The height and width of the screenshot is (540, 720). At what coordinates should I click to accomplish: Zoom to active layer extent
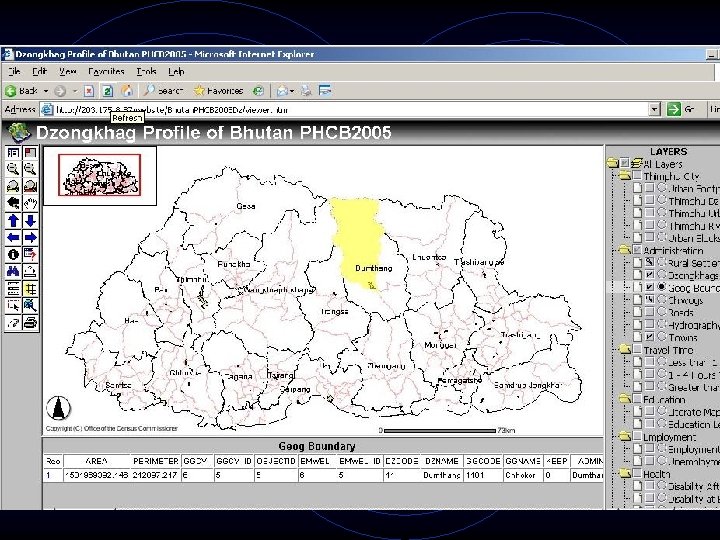[30, 186]
